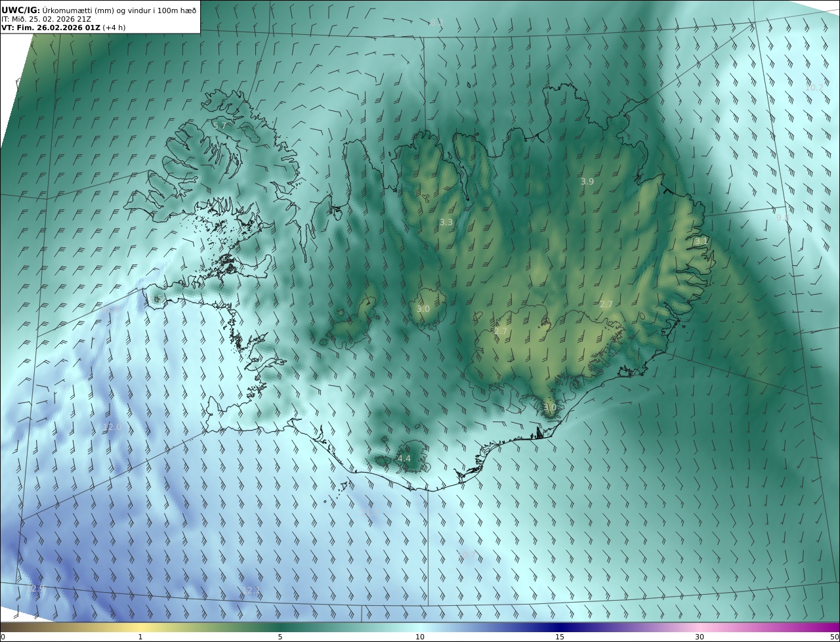840x642 pixels.
Task: Click the 12.9 value label in the corner
Action: pos(37,589)
